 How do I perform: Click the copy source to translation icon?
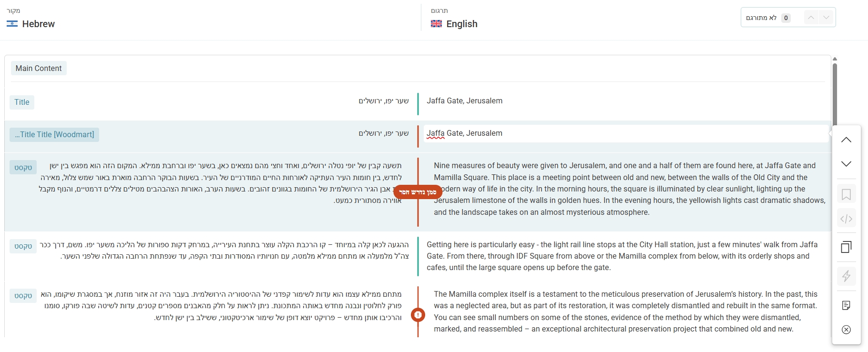pyautogui.click(x=846, y=247)
